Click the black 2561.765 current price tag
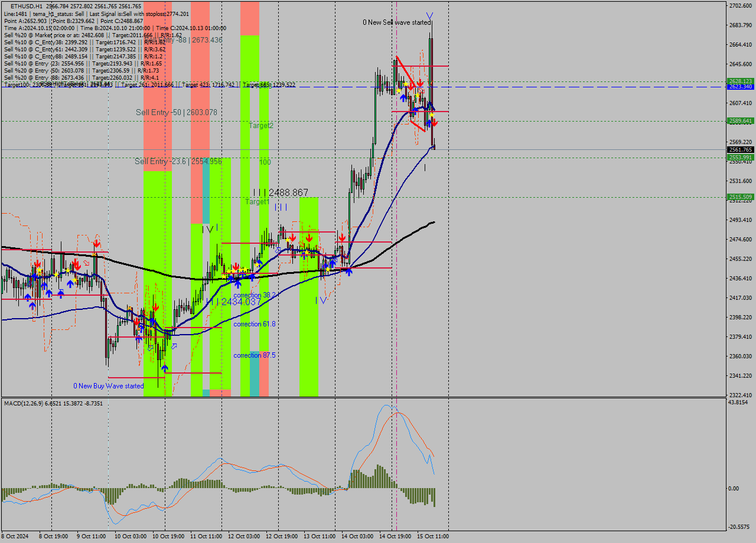 point(741,150)
